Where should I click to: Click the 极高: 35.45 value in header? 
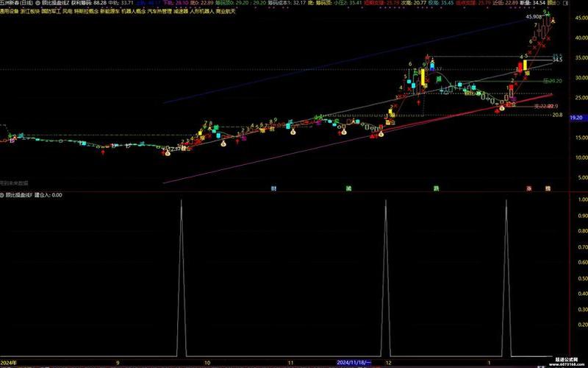[441, 3]
